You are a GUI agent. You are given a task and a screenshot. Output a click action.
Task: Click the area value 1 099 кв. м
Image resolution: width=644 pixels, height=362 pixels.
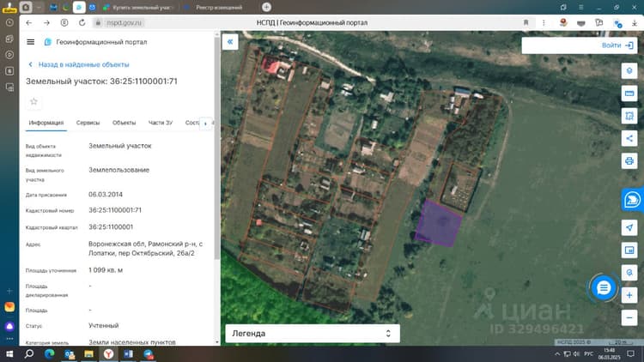pos(106,270)
